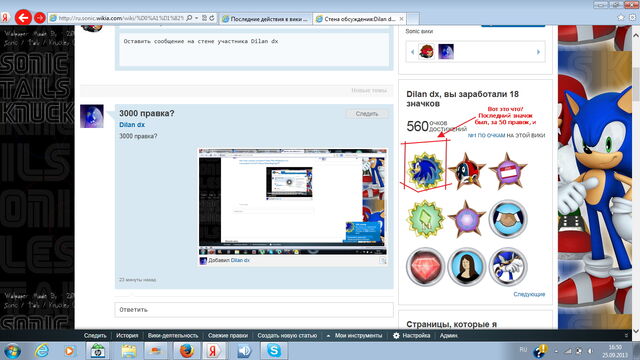This screenshot has width=640, height=360.
Task: Click the page's vertical scrollbar
Action: 636,180
